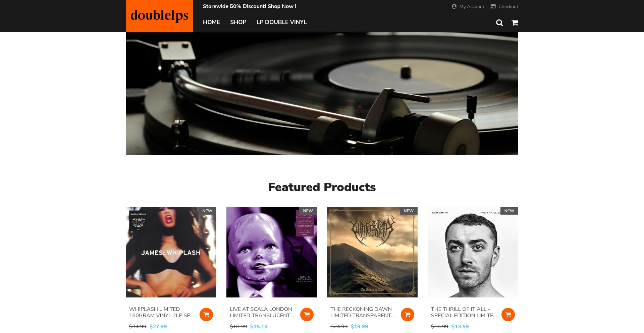
Task: Add The Reckoning Dawn to cart
Action: (x=408, y=315)
